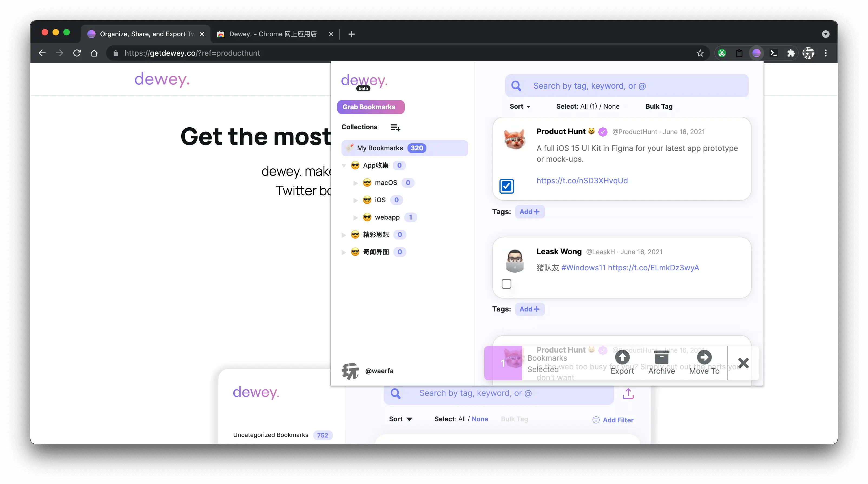Focus the Dewey popup search field
The image size is (868, 484).
pyautogui.click(x=626, y=86)
